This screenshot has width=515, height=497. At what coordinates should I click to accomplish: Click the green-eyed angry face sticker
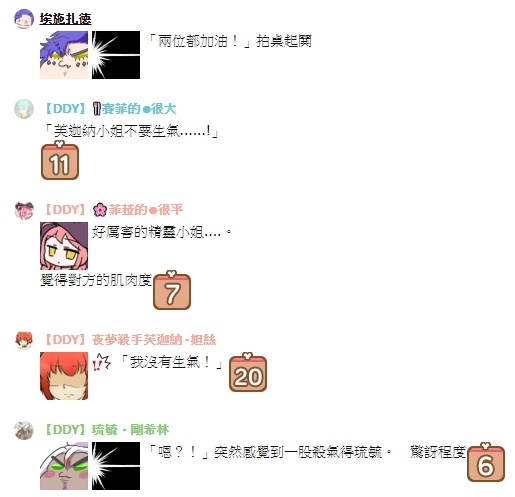[x=64, y=466]
